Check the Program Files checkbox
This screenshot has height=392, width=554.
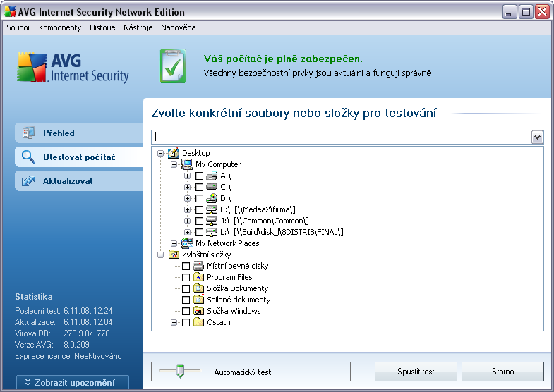click(186, 277)
